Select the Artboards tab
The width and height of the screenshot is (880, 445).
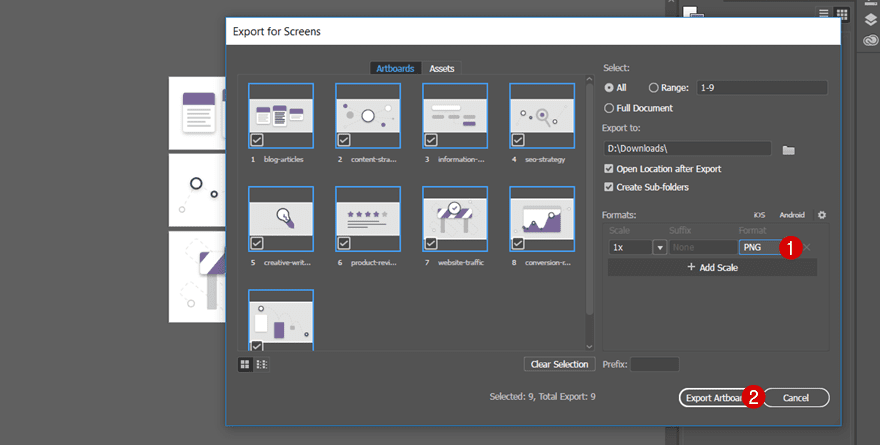pos(396,69)
